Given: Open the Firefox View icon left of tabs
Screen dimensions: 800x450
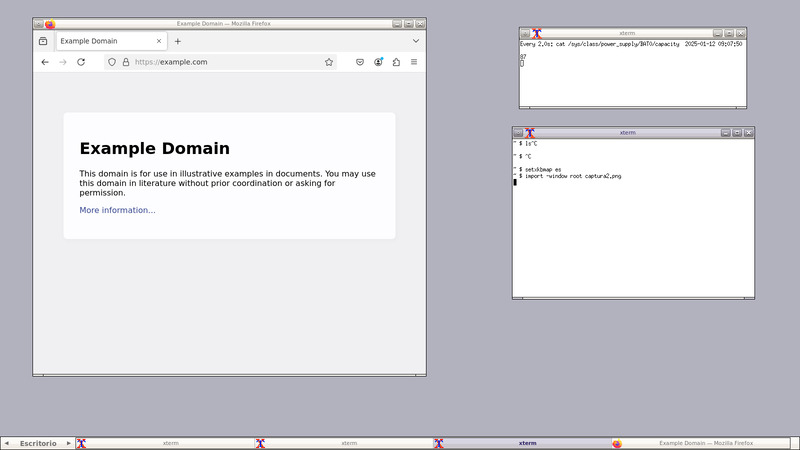Looking at the screenshot, I should (43, 41).
